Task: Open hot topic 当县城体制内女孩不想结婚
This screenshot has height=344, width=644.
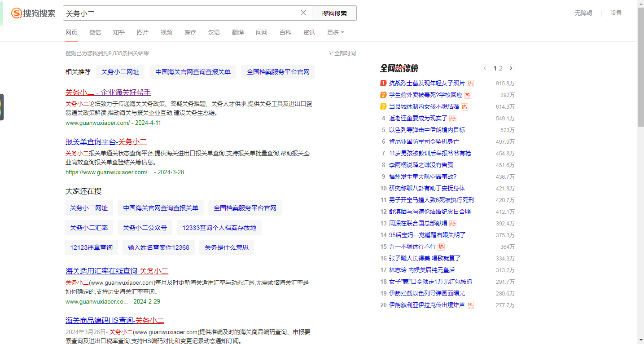Action: click(424, 106)
